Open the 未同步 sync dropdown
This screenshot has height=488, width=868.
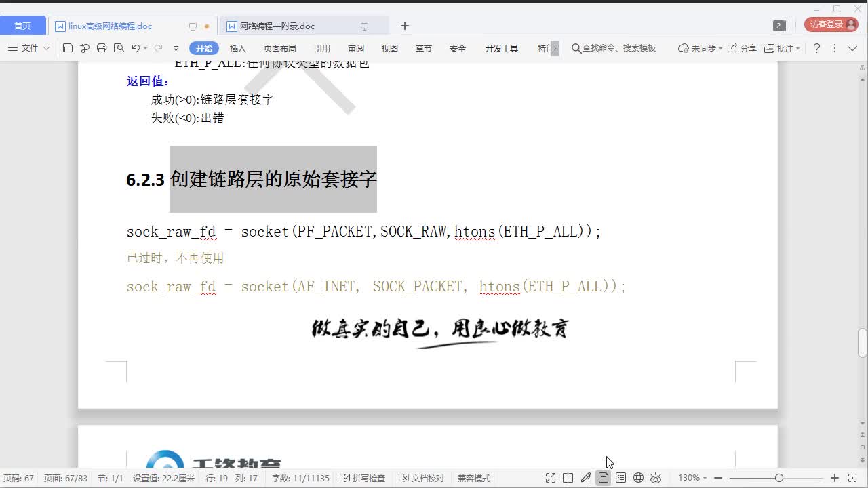click(701, 48)
